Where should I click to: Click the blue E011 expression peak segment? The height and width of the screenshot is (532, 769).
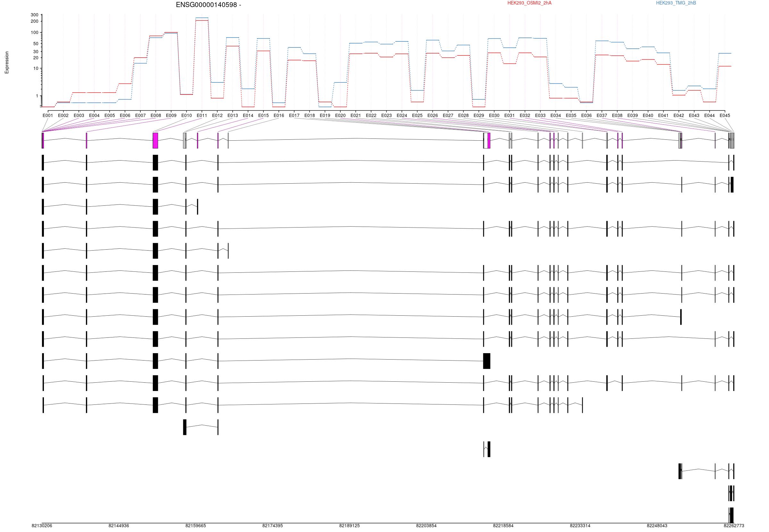coord(202,18)
